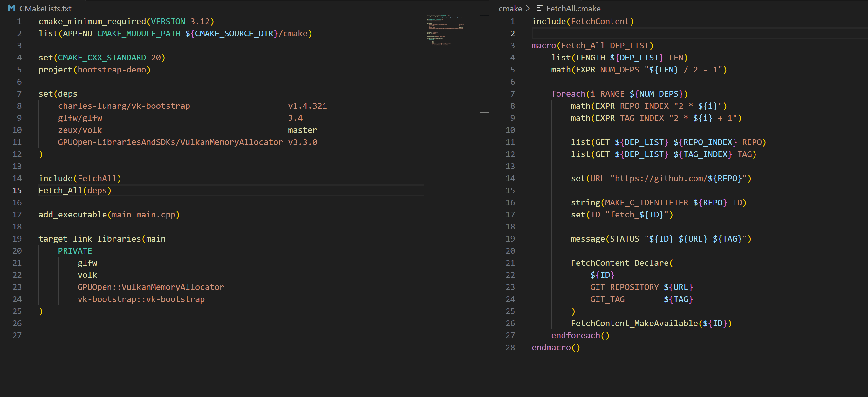Click Fetch_All(deps) call
The image size is (868, 397).
[75, 190]
